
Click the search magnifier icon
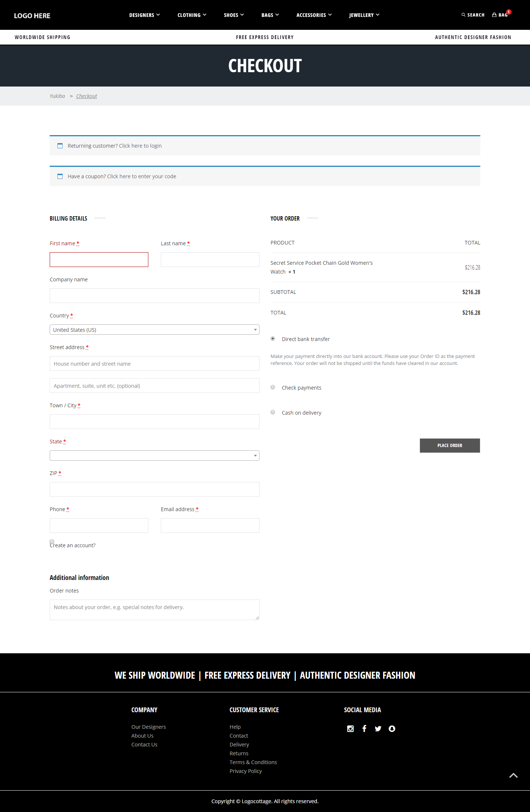[x=463, y=15]
